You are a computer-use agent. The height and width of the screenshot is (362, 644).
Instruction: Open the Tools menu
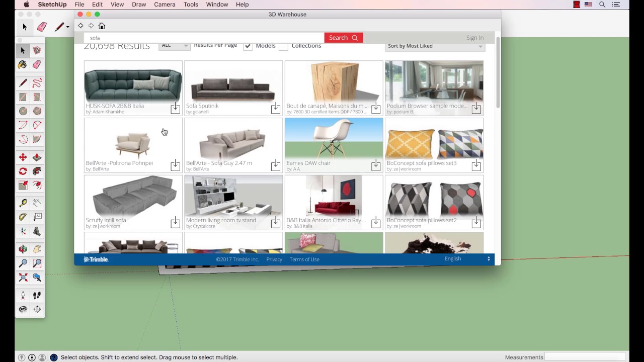coord(191,5)
